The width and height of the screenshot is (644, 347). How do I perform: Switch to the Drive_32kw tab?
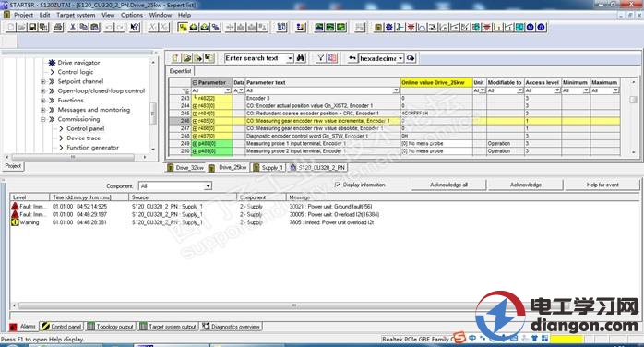pos(185,168)
